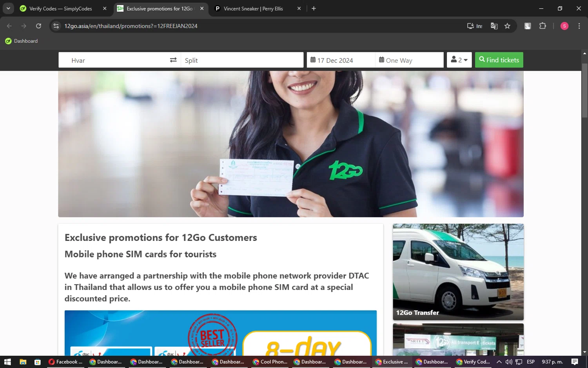The image size is (588, 368).
Task: Open the Chrome three-dot menu
Action: pos(579,26)
